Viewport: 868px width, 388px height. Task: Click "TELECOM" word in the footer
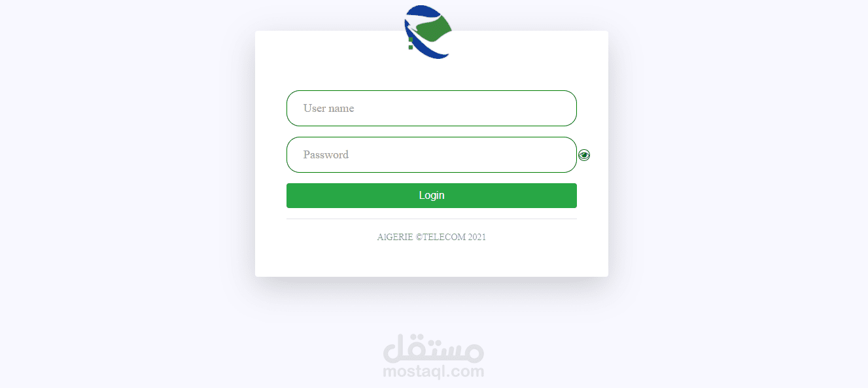click(444, 237)
